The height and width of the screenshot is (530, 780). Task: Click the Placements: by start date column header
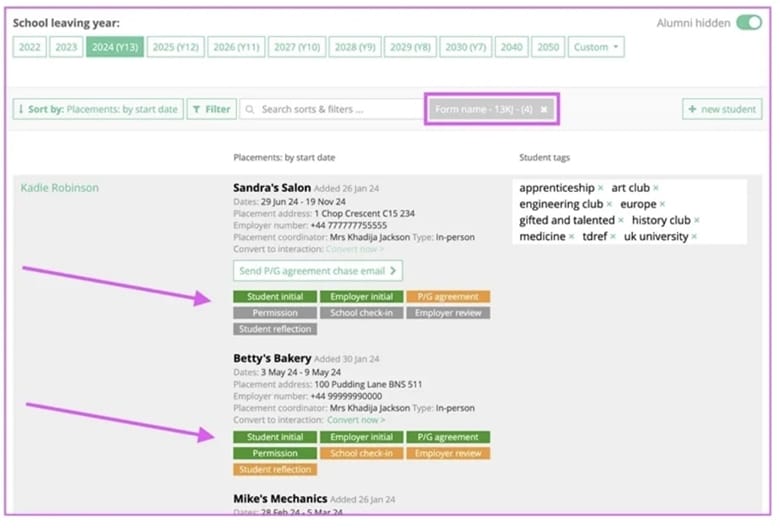point(284,158)
